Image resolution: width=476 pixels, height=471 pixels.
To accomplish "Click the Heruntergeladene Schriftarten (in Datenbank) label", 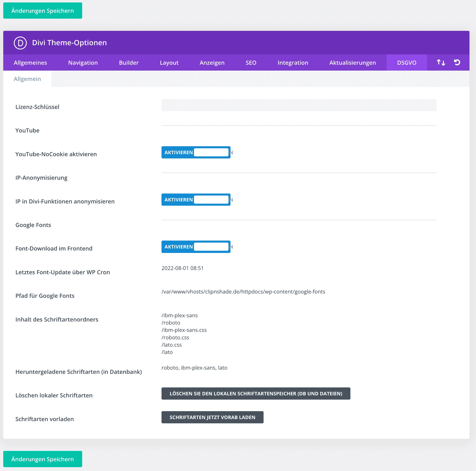I will pyautogui.click(x=79, y=372).
